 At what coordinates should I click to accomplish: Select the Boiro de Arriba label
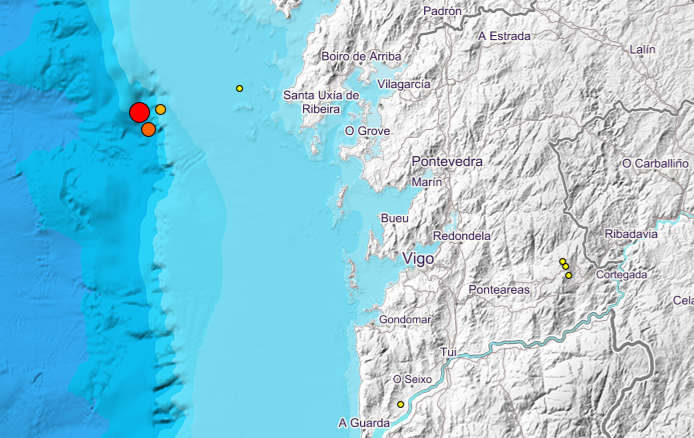(361, 57)
